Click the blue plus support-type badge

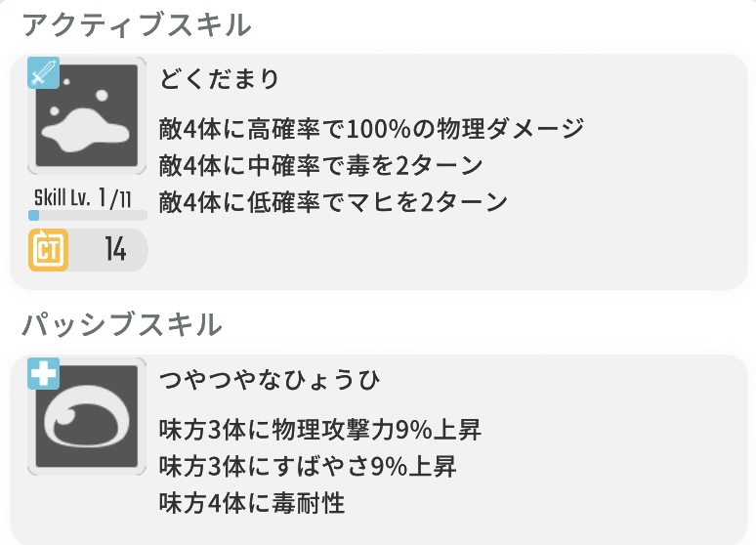pos(43,373)
